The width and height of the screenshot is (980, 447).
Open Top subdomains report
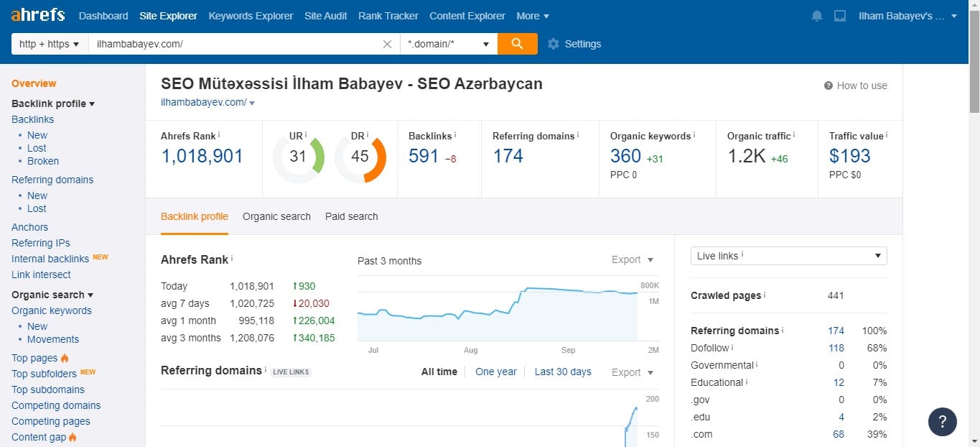pos(48,390)
